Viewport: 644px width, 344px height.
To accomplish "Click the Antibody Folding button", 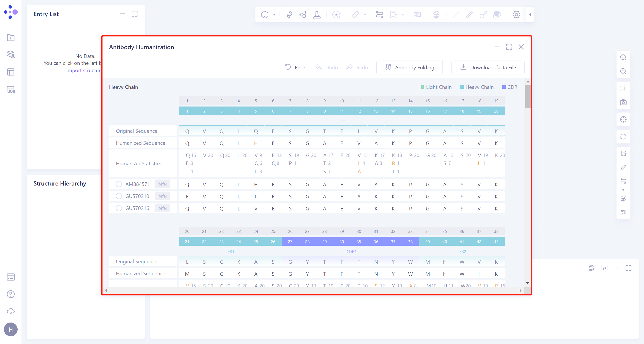I will [410, 67].
